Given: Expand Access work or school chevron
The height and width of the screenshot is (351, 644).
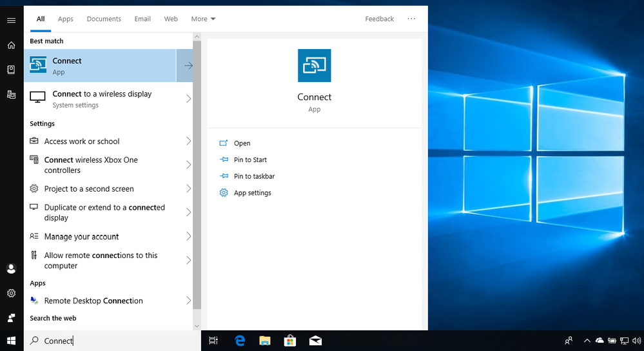Looking at the screenshot, I should (x=188, y=141).
